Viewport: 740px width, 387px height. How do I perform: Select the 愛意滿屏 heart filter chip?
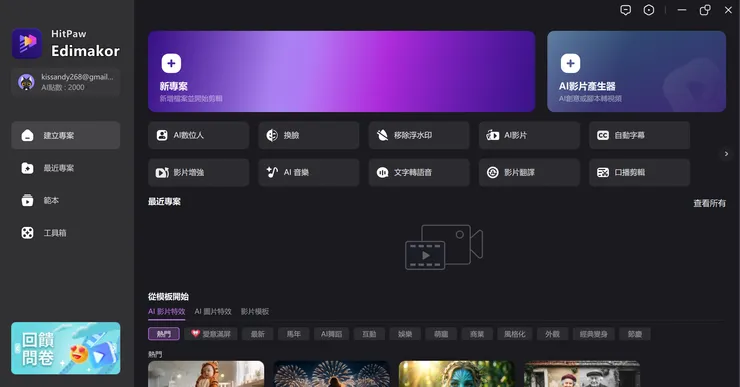click(x=211, y=334)
